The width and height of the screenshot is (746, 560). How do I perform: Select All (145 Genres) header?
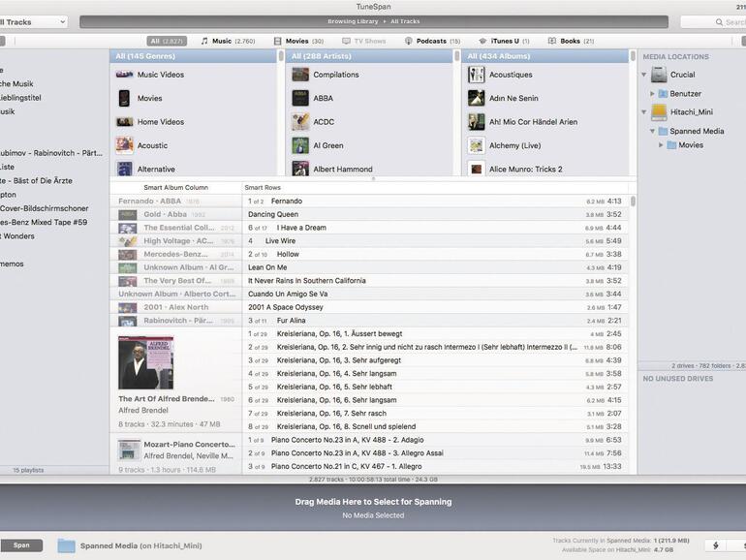click(193, 56)
